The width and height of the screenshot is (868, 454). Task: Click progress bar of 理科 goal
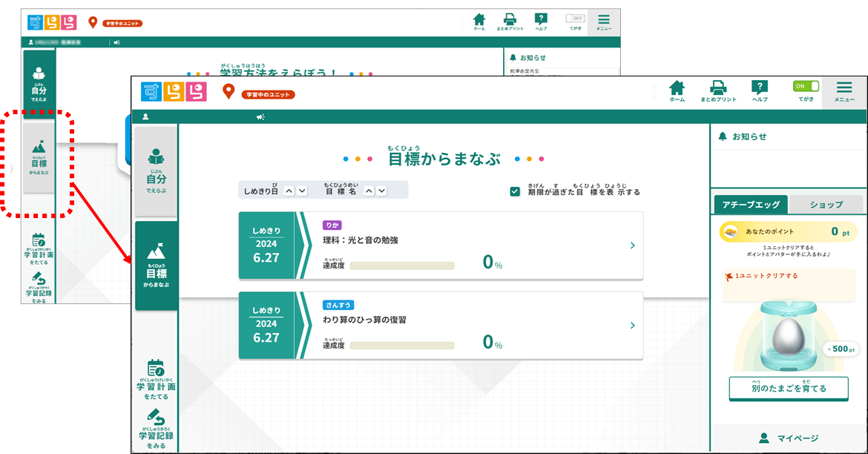point(402,266)
